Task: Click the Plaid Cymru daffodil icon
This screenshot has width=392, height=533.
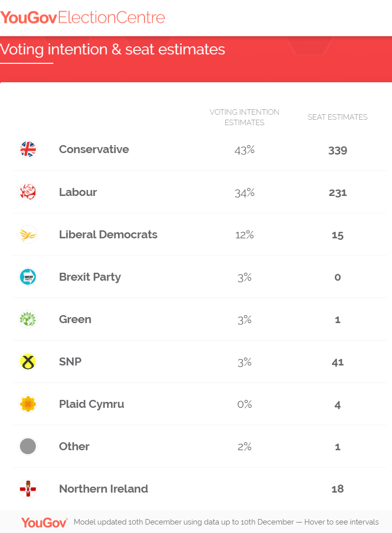Action: click(28, 404)
